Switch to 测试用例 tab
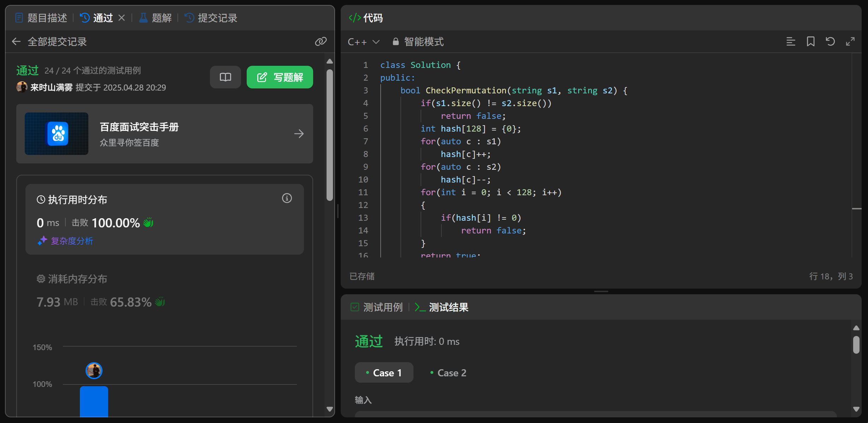Viewport: 868px width, 423px height. 377,307
